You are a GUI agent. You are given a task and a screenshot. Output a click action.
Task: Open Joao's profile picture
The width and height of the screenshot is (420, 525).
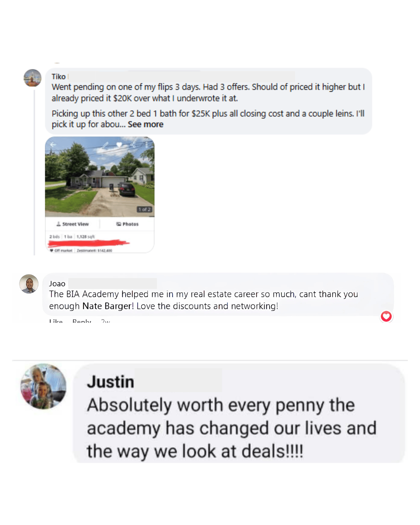click(29, 284)
